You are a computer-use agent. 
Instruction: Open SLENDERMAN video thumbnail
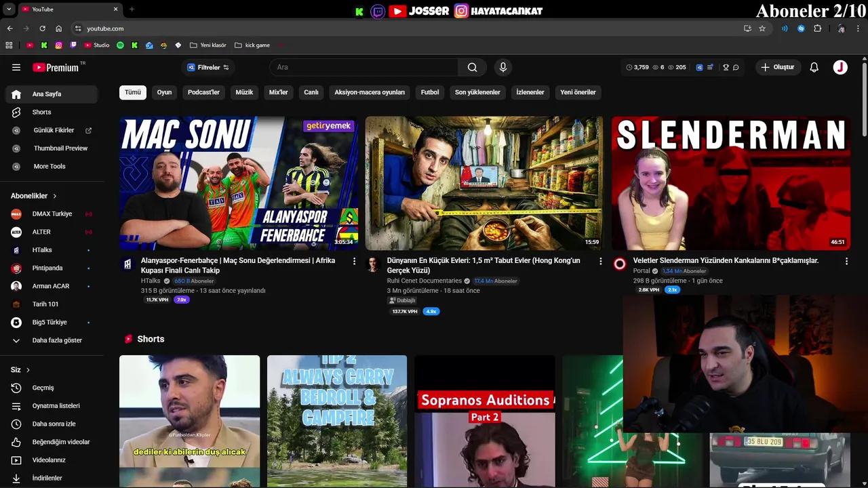pos(730,183)
